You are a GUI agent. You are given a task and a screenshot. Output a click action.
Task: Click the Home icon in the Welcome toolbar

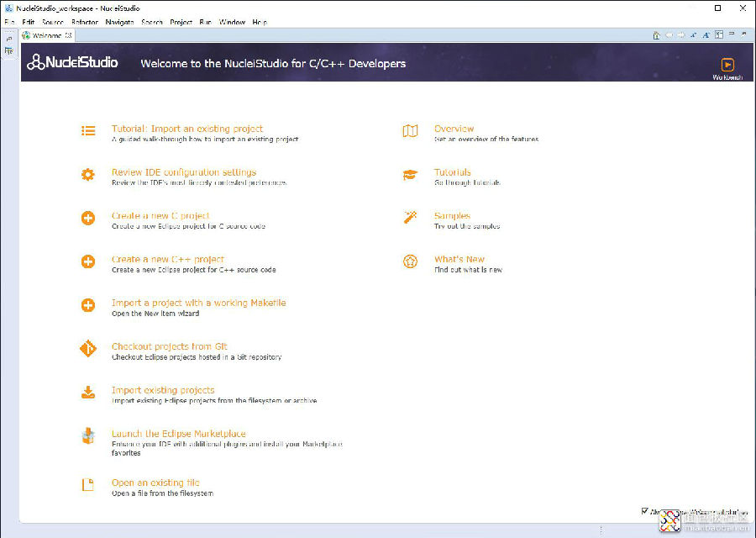pyautogui.click(x=656, y=34)
